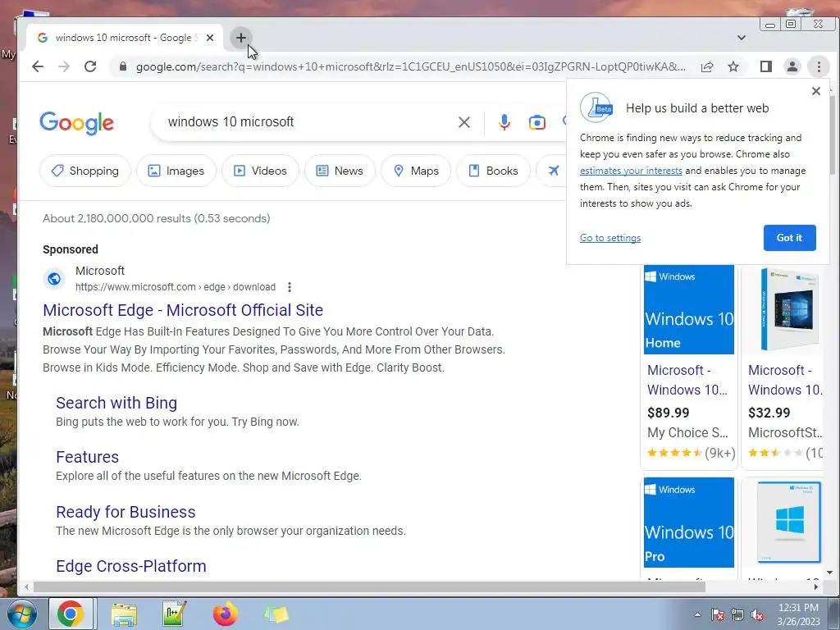Image resolution: width=840 pixels, height=630 pixels.
Task: Open the sticky notes taskbar icon
Action: pos(276,614)
